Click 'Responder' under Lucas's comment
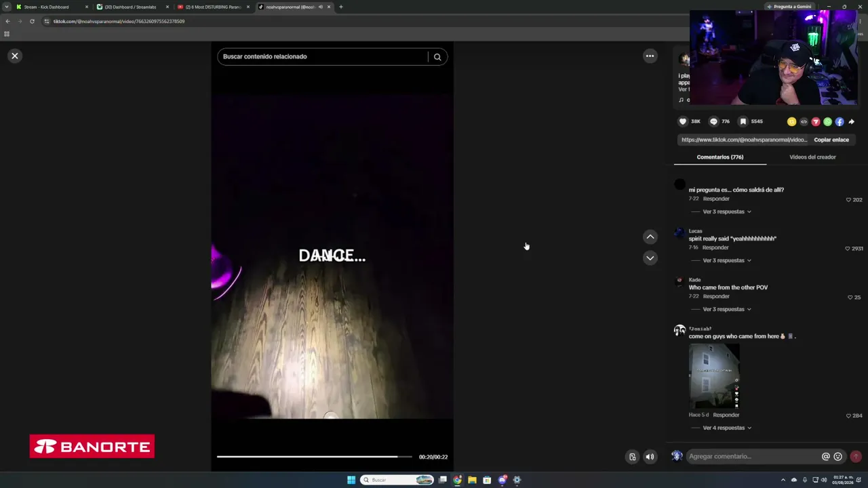This screenshot has height=488, width=868. coord(715,247)
